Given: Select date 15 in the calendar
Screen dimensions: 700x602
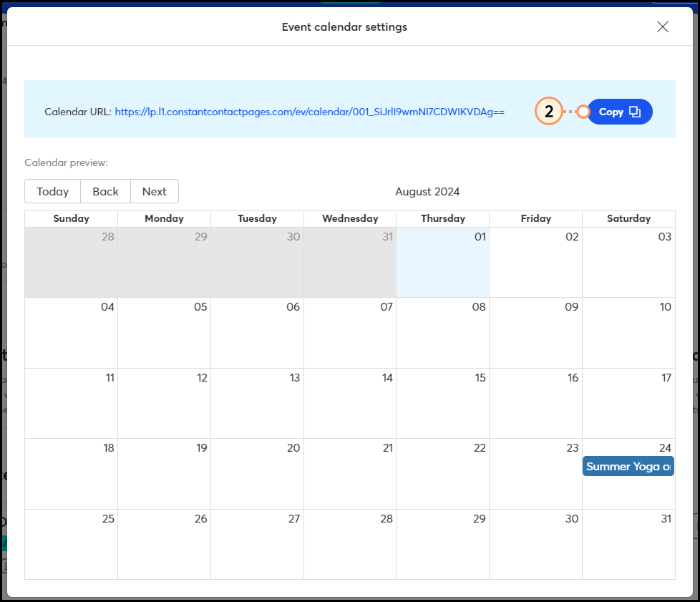Looking at the screenshot, I should tap(480, 378).
